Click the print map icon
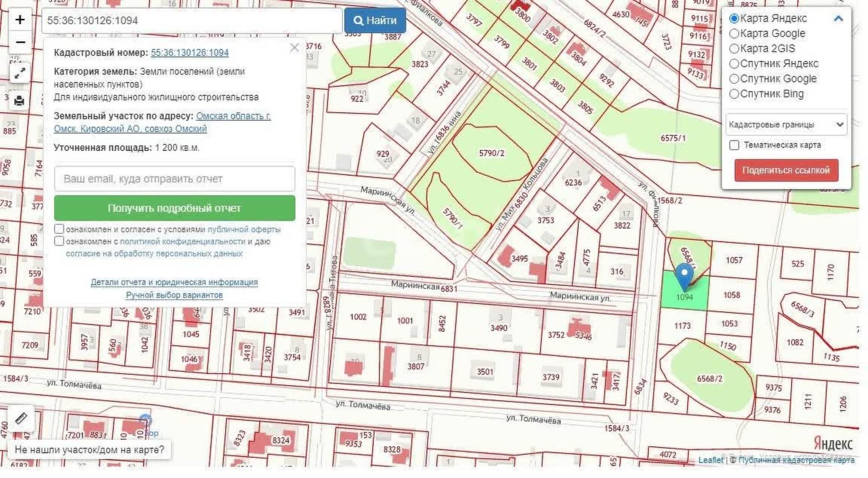 20,101
